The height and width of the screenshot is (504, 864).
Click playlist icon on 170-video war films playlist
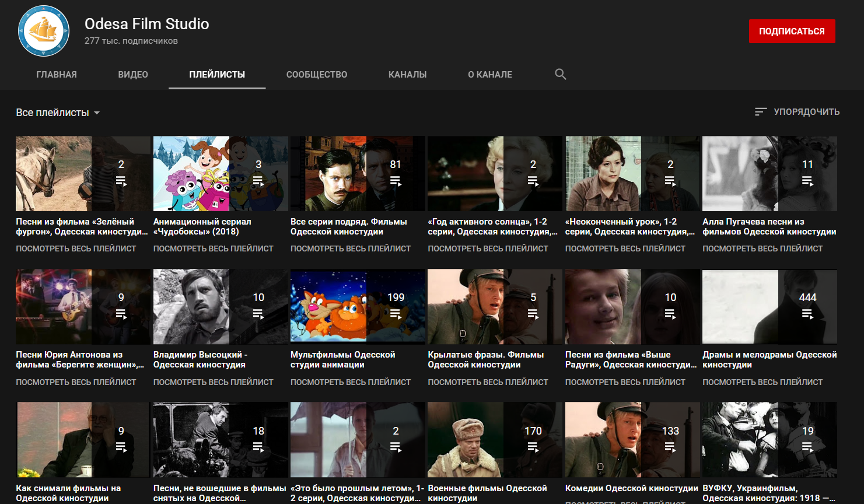click(533, 447)
